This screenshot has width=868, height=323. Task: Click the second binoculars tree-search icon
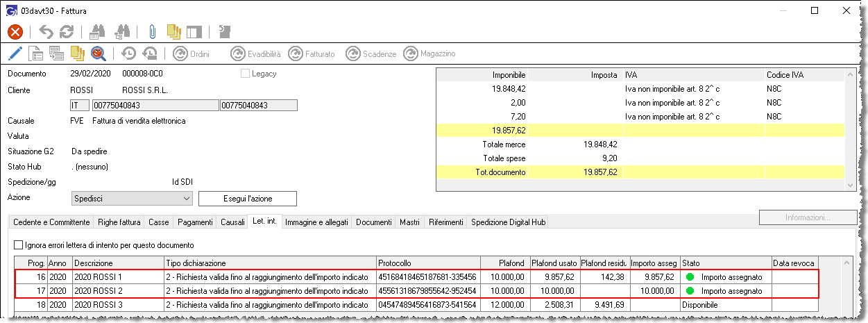pyautogui.click(x=124, y=31)
